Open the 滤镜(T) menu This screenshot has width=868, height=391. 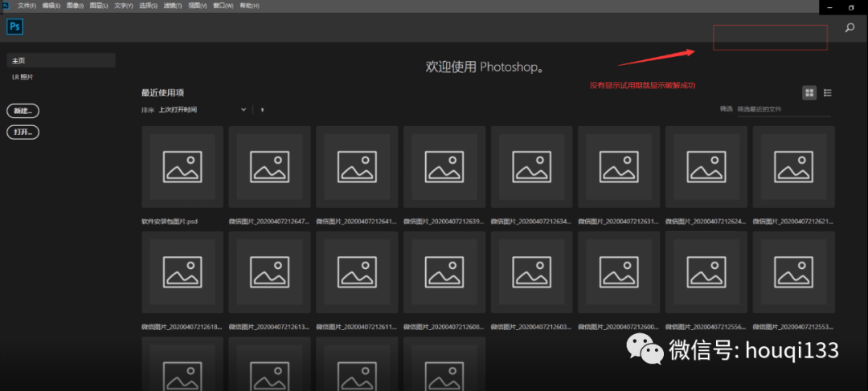coord(173,6)
